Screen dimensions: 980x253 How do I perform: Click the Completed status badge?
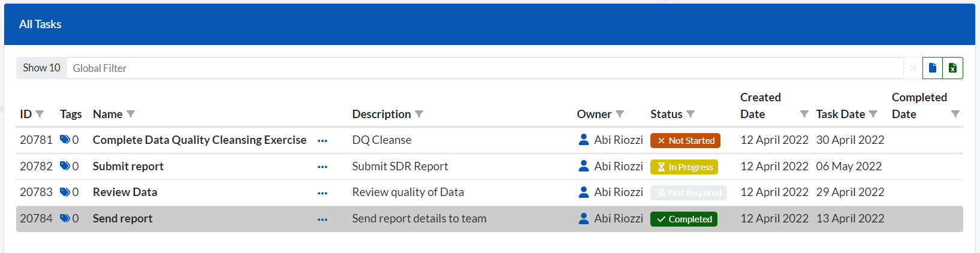pos(683,219)
